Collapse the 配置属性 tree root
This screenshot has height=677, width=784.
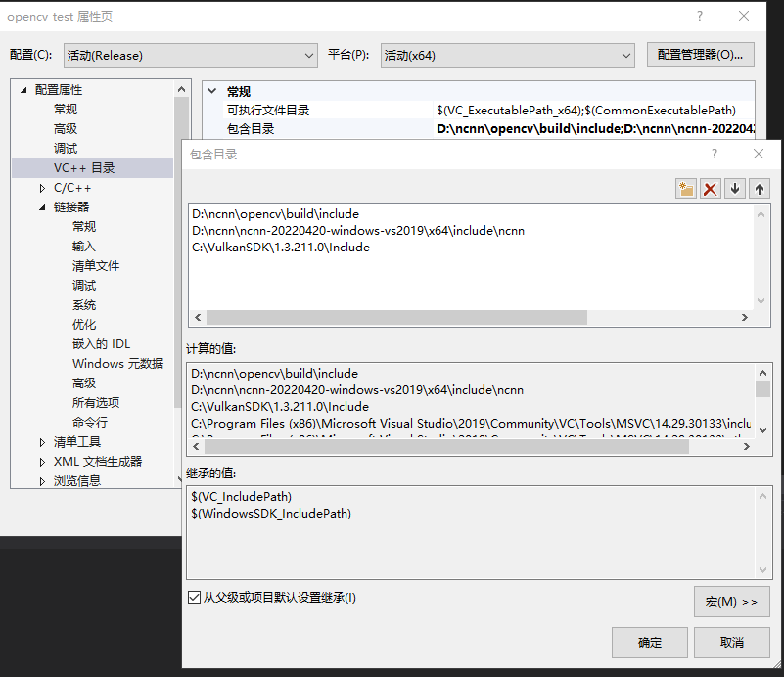coord(23,90)
